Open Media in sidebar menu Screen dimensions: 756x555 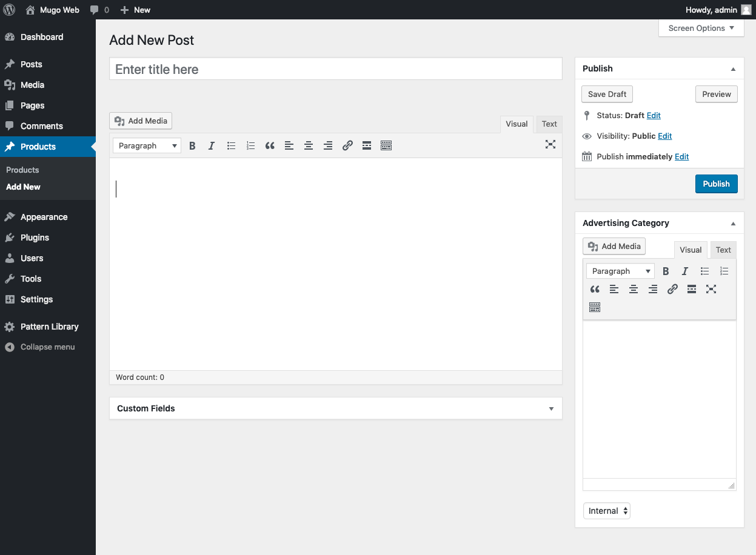pos(48,85)
